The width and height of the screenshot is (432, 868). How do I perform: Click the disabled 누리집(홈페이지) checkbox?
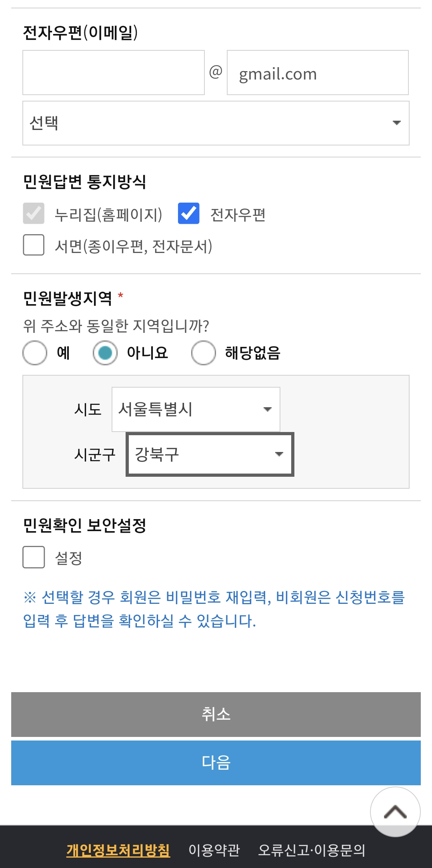(34, 215)
